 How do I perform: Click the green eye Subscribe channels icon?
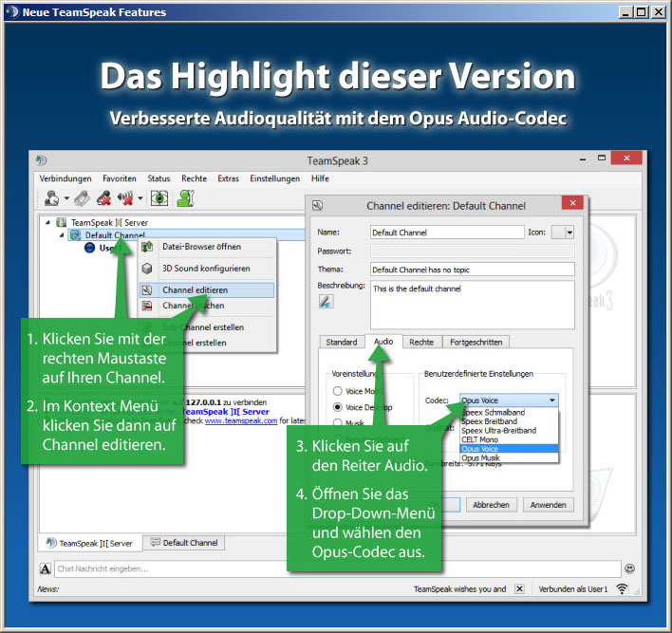coord(159,198)
